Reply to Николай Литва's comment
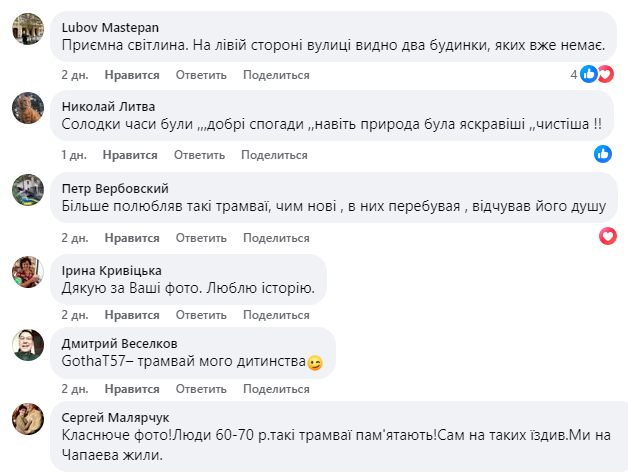 tap(199, 155)
